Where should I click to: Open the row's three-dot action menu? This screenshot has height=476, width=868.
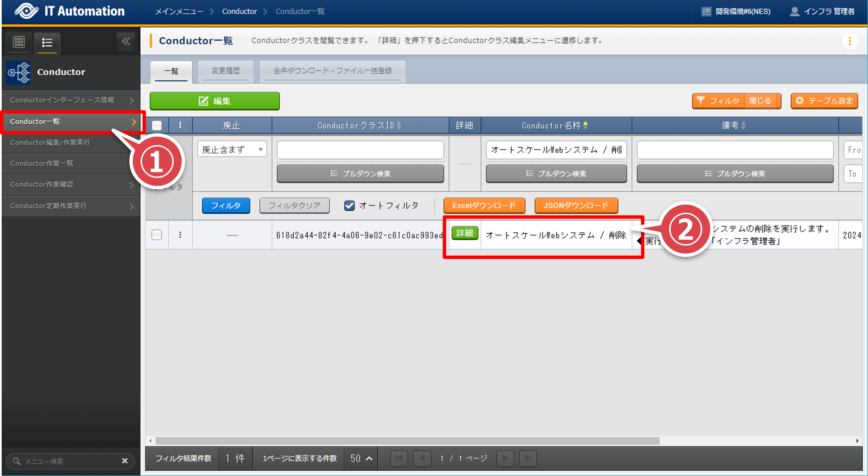coord(180,235)
